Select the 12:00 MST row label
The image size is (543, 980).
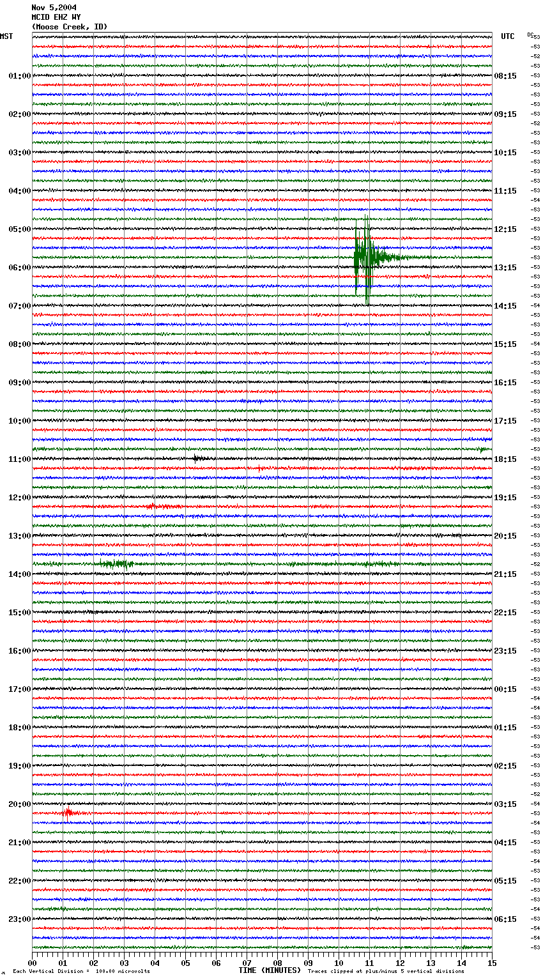(20, 498)
